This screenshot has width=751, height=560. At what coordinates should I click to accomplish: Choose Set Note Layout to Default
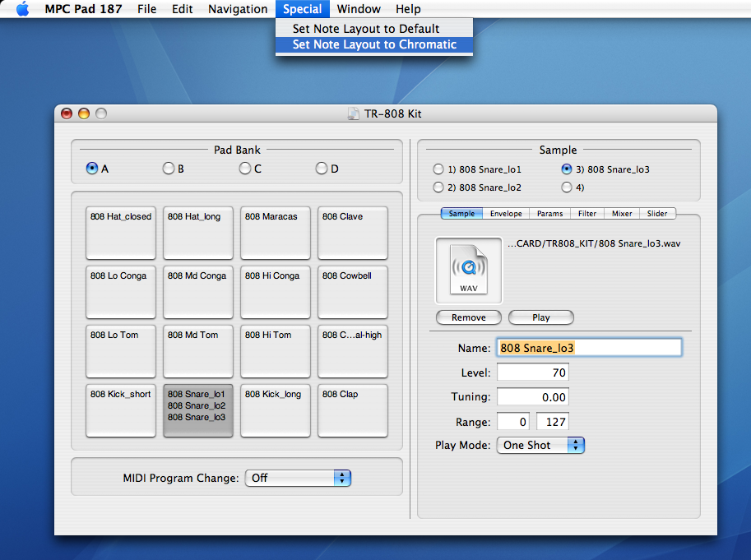point(374,29)
